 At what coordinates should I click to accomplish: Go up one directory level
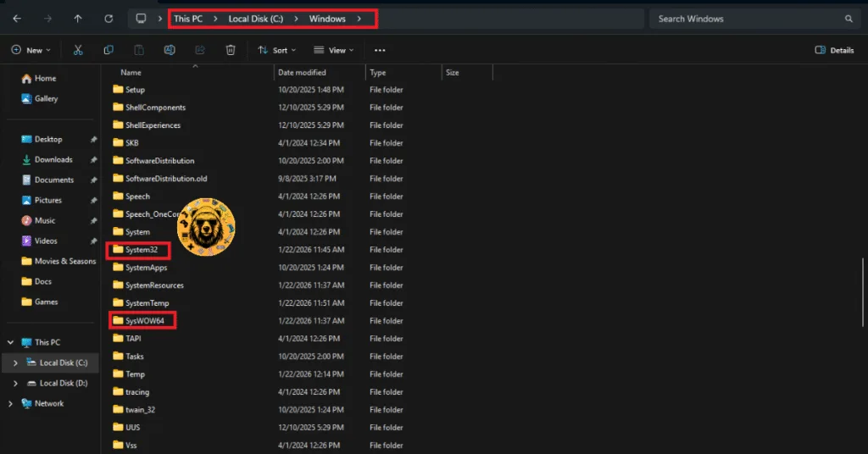(78, 19)
